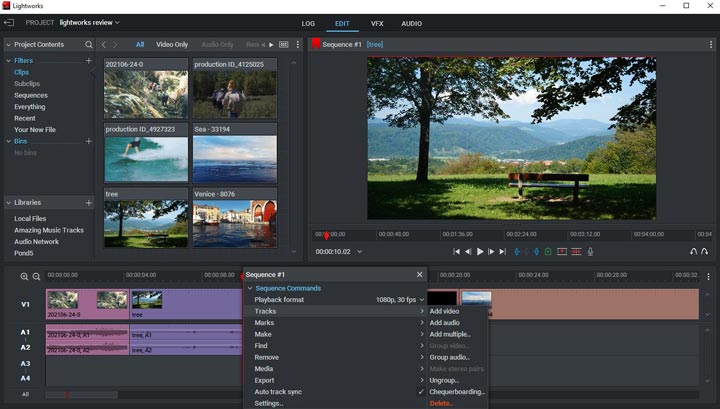720x409 pixels.
Task: Toggle the Chequerboarding option
Action: (x=457, y=392)
